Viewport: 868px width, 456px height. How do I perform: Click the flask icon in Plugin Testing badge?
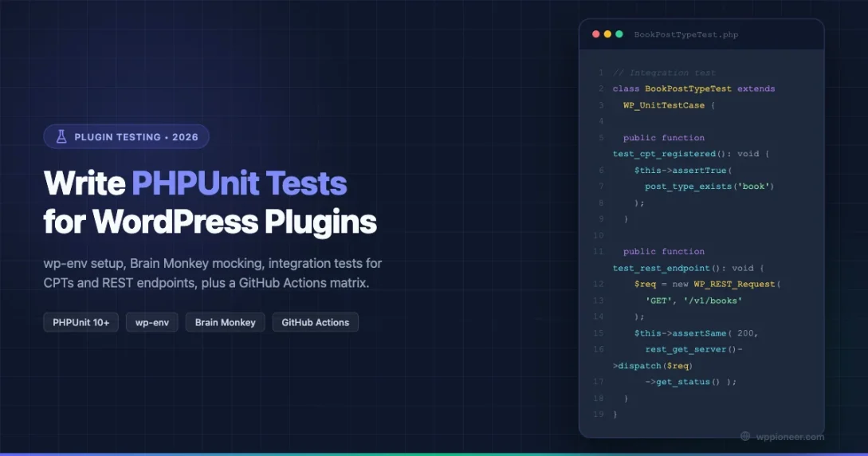coord(61,136)
